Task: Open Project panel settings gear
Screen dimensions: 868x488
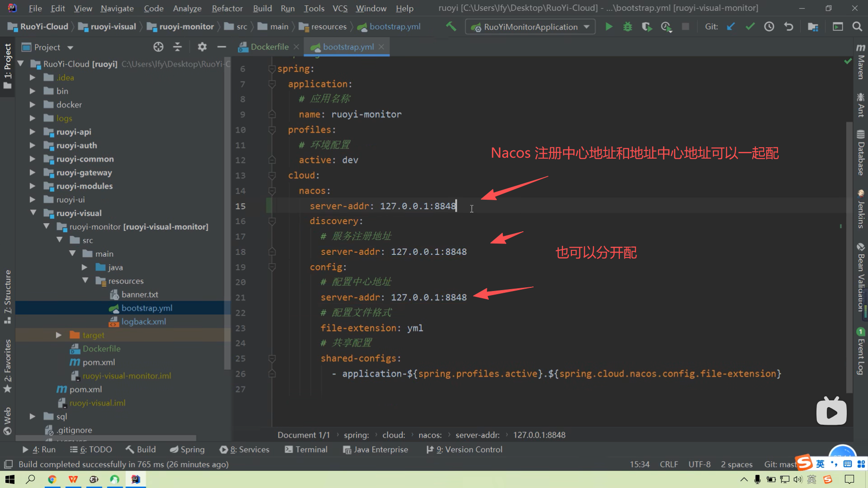Action: 202,47
